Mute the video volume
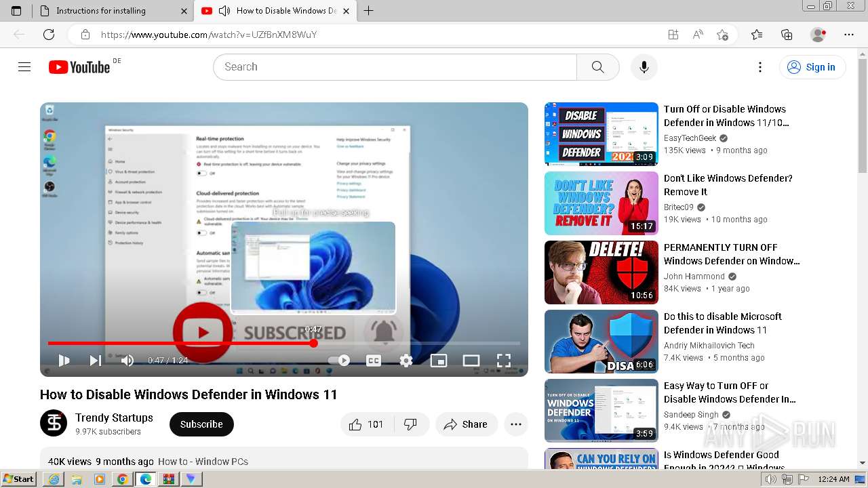The width and height of the screenshot is (868, 488). click(x=127, y=361)
